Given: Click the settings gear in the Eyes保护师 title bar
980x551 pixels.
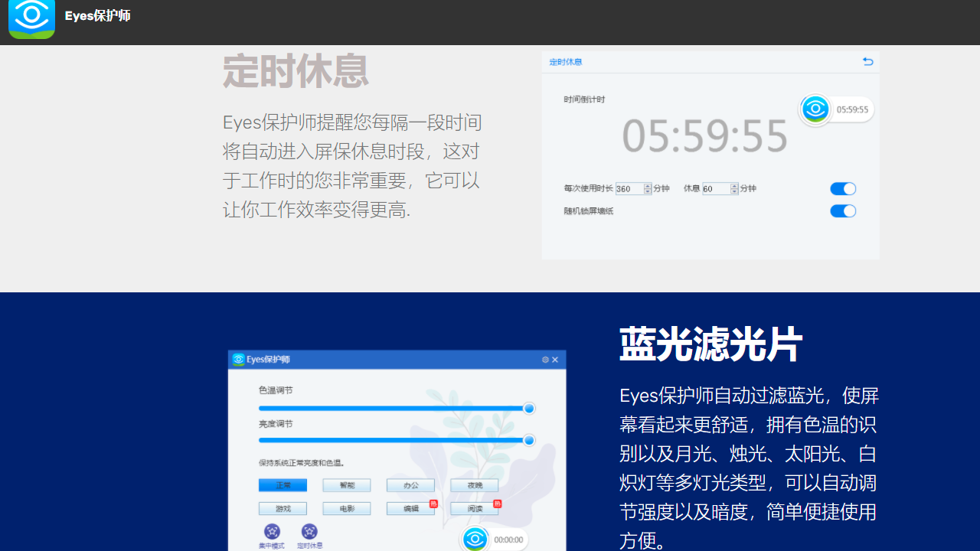Looking at the screenshot, I should tap(546, 360).
